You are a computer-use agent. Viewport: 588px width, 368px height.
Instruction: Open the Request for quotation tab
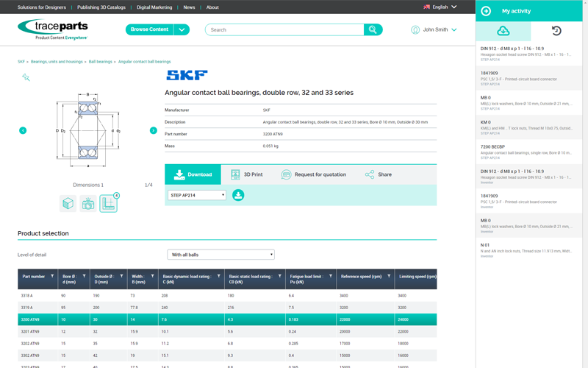point(314,174)
